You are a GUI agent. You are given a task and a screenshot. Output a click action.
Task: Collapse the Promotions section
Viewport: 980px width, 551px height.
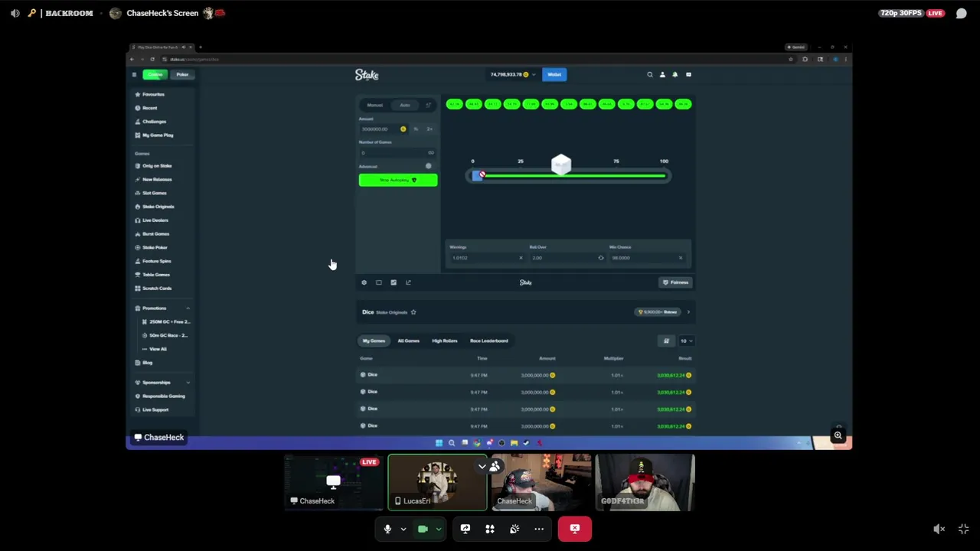pyautogui.click(x=188, y=308)
